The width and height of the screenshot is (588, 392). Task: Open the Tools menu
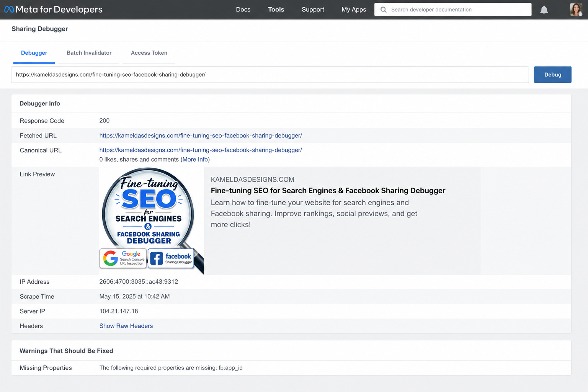(276, 10)
